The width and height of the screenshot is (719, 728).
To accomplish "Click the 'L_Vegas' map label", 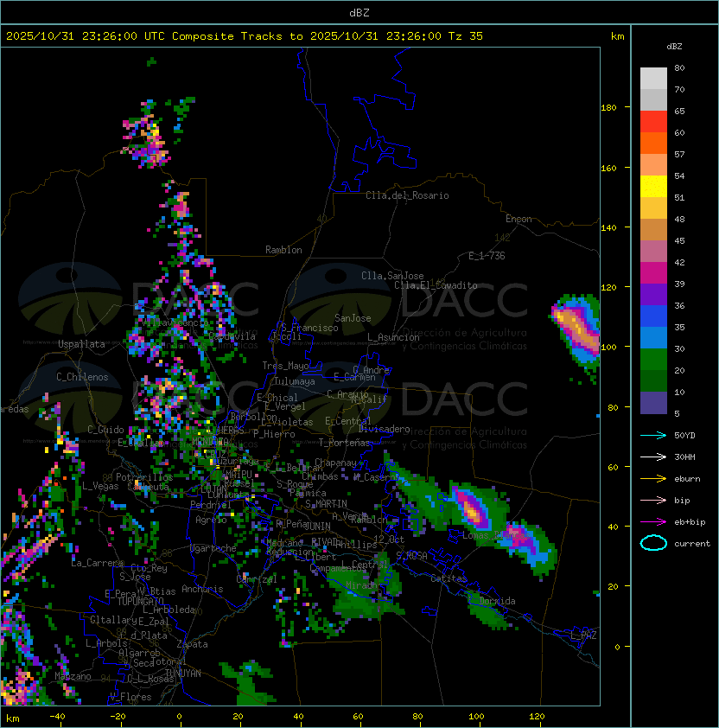I will click(x=100, y=486).
